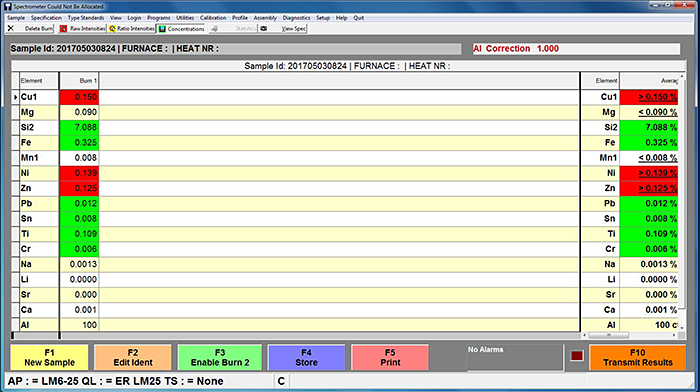Select the red Cu1 Burn 1 cell 0.150
700x392 pixels.
coord(79,97)
